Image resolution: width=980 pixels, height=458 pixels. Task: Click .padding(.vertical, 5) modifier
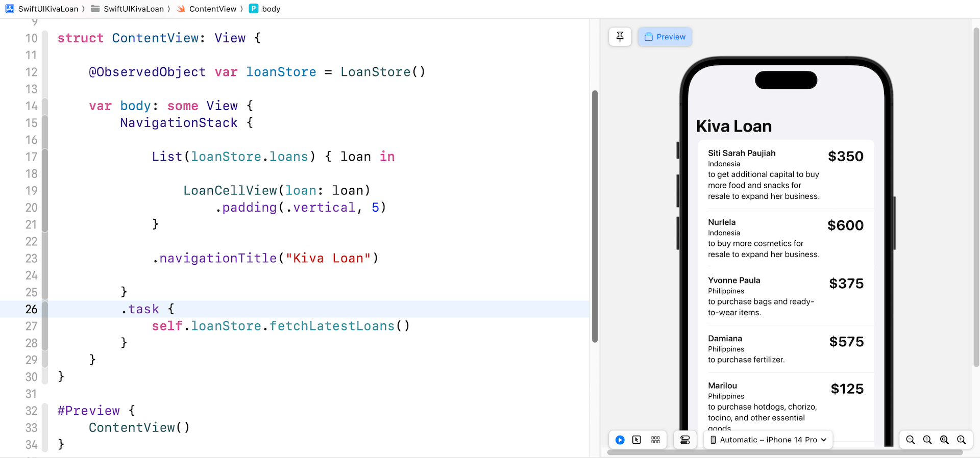click(x=301, y=208)
